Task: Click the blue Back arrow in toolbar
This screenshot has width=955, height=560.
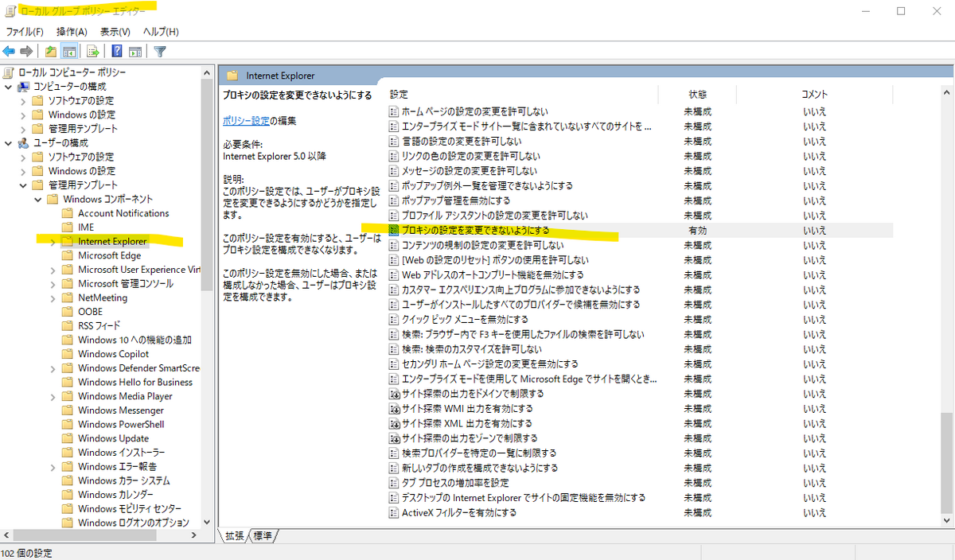Action: tap(9, 52)
